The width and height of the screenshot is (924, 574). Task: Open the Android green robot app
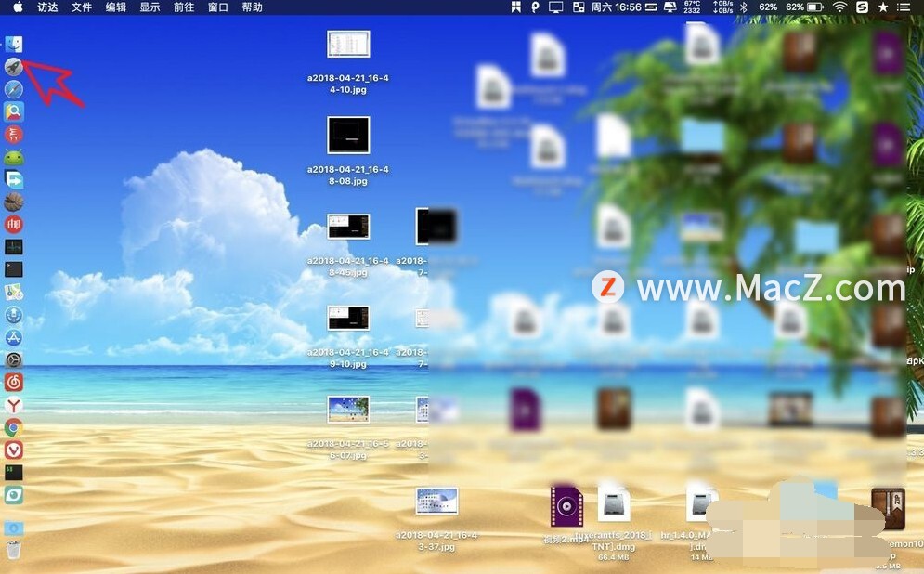click(14, 157)
